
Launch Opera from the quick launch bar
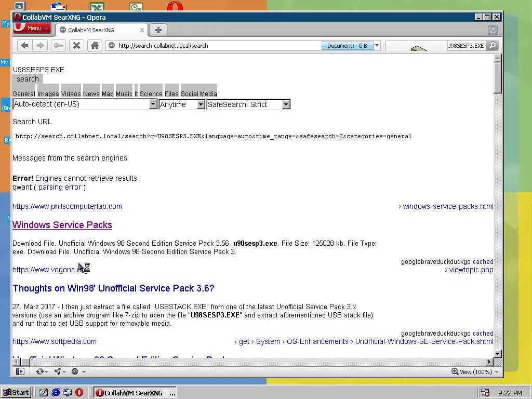(79, 393)
